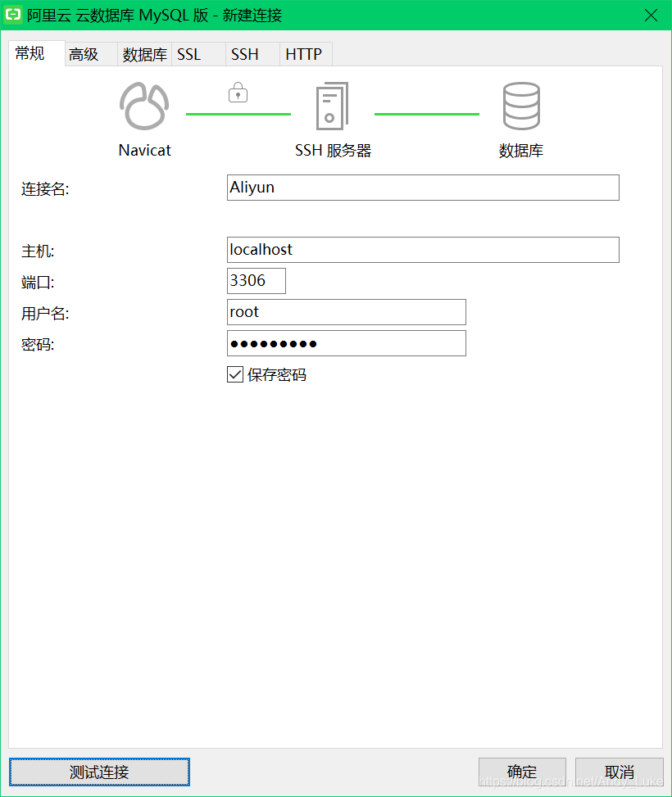This screenshot has width=672, height=797.
Task: Click the SSH 服务器 caption text
Action: pyautogui.click(x=334, y=151)
